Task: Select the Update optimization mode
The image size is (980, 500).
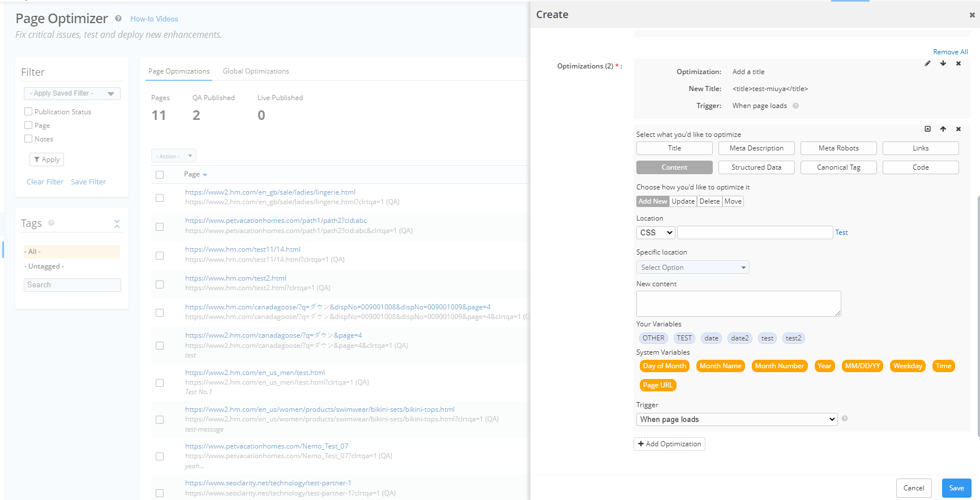Action: pyautogui.click(x=683, y=201)
